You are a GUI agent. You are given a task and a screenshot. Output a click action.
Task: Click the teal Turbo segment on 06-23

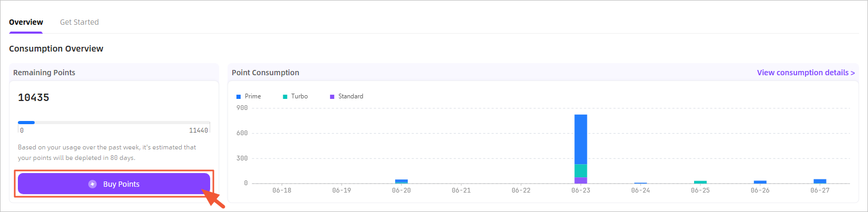[581, 171]
